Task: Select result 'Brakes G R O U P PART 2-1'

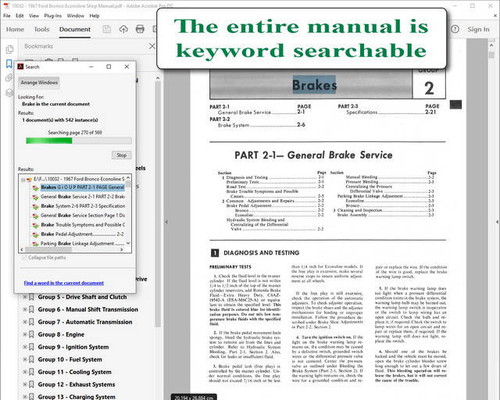Action: [82, 187]
